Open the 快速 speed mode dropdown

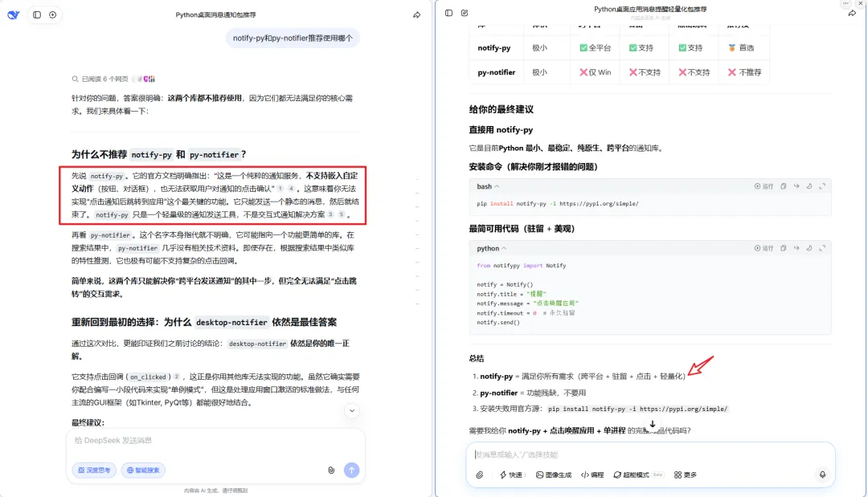[511, 475]
